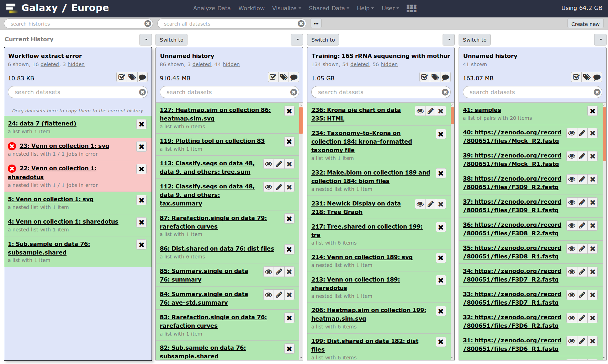Show the 44 hidden datasets link
The width and height of the screenshot is (608, 364).
[x=231, y=64]
